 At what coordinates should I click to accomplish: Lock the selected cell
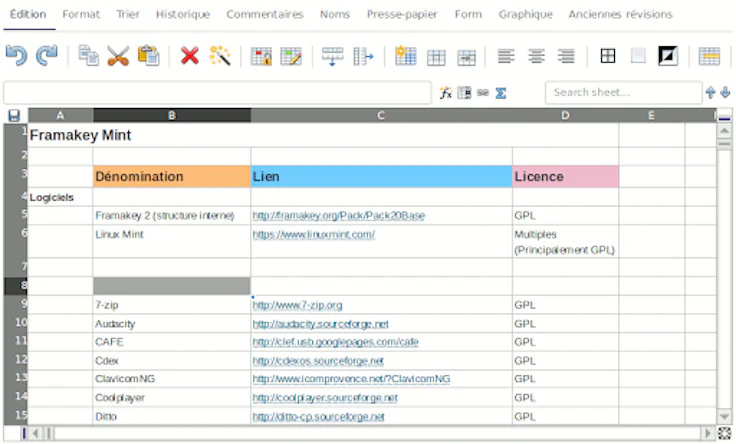pyautogui.click(x=261, y=56)
